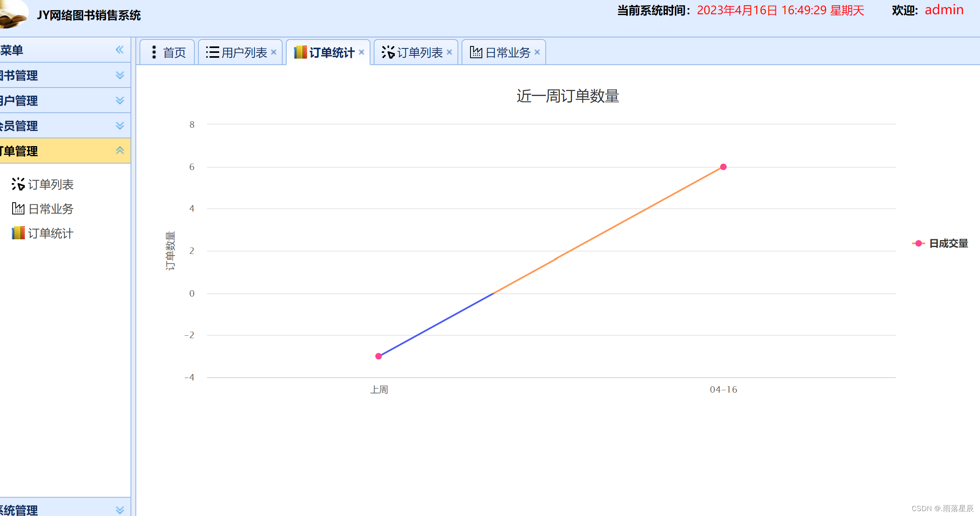Click the chart title 近一周订单数量
The height and width of the screenshot is (516, 980).
[x=568, y=96]
